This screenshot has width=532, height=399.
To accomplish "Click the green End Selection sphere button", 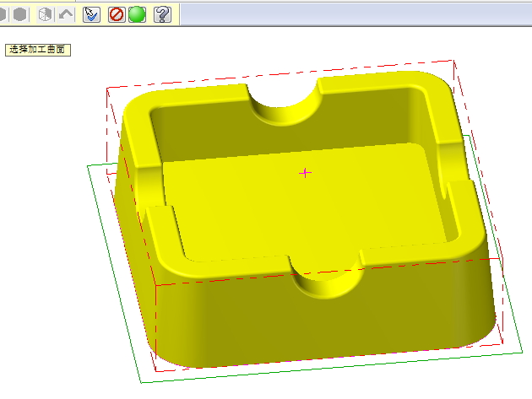I will (x=137, y=15).
